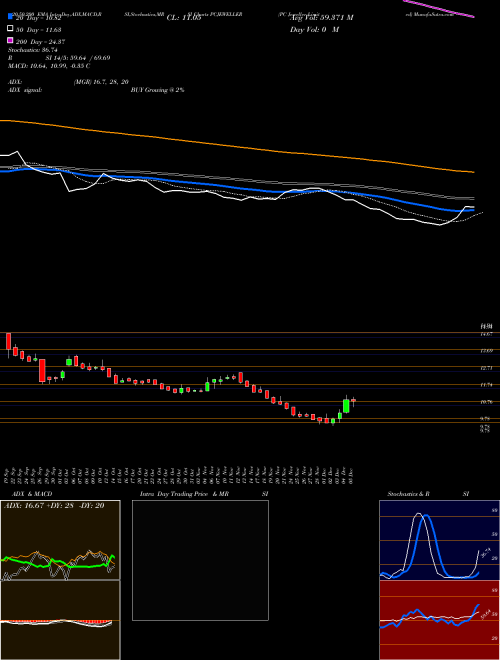Click the thick blue 20 Day average line
This screenshot has height=660, width=500.
pos(236,189)
